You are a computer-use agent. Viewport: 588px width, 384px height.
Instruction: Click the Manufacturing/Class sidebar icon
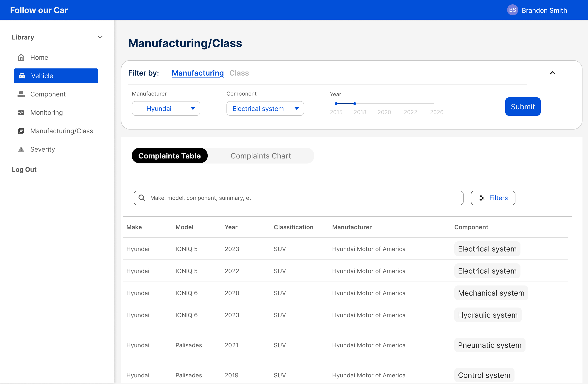pos(21,131)
